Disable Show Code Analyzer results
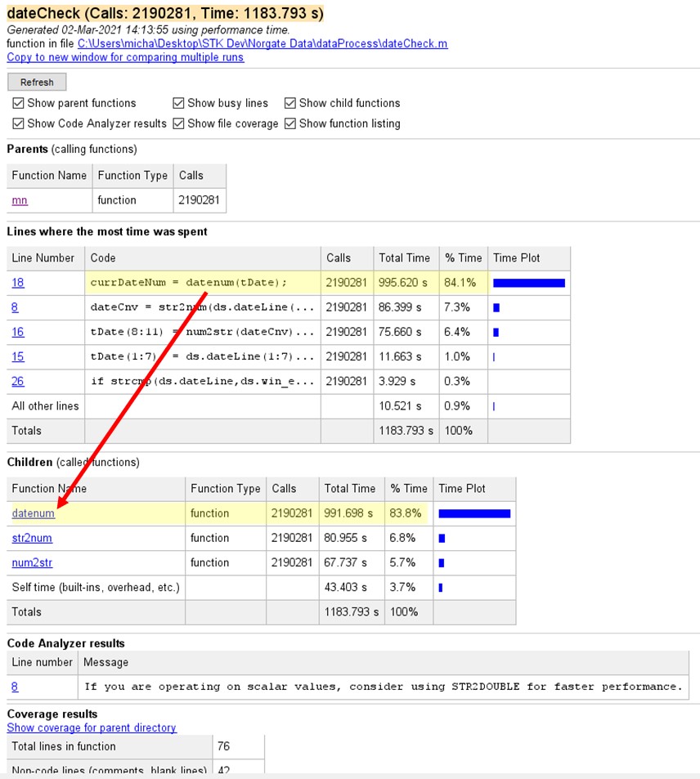The width and height of the screenshot is (700, 779). [19, 124]
